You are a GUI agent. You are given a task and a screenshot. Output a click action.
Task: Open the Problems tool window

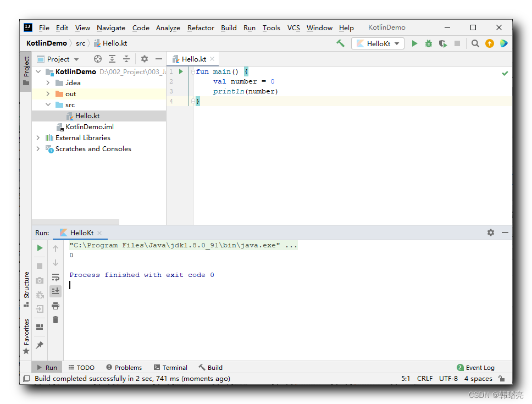[x=124, y=368]
